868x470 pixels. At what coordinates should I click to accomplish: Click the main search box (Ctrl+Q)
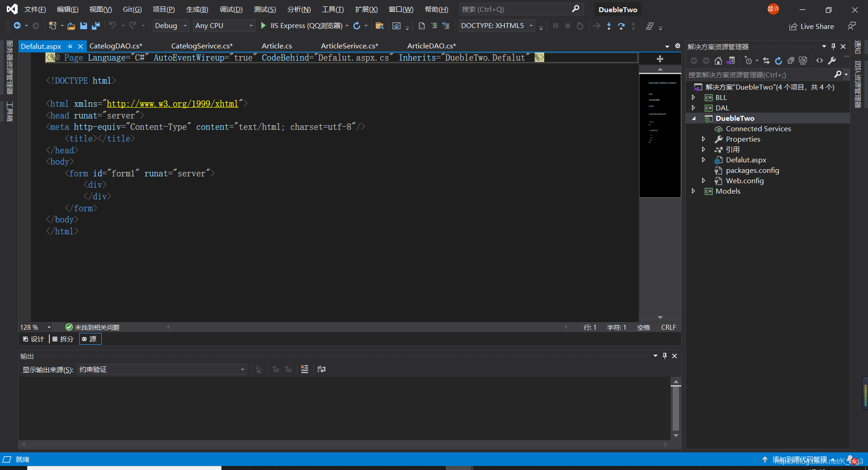(x=521, y=9)
